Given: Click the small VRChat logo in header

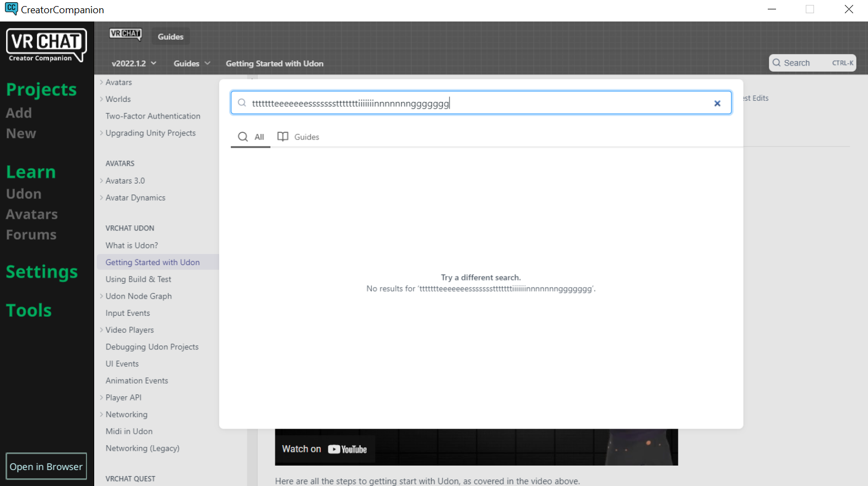Looking at the screenshot, I should [x=126, y=34].
